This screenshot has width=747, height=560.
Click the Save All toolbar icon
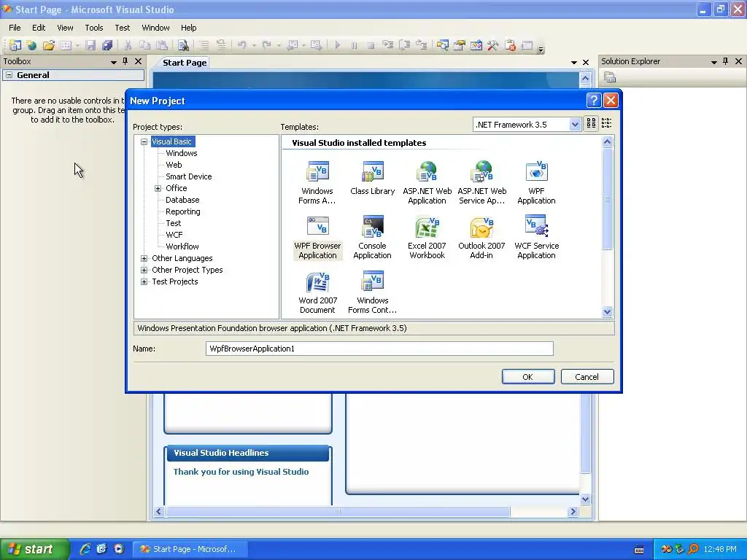click(x=107, y=45)
